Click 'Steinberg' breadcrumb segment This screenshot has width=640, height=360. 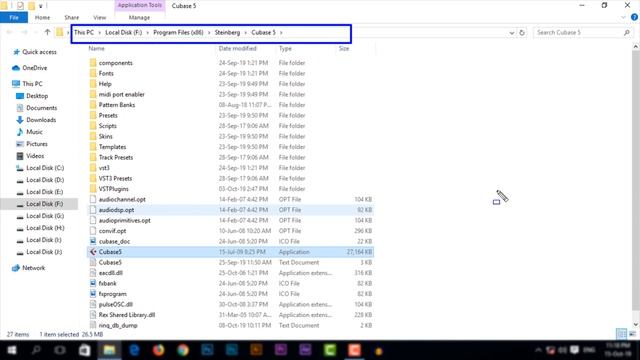[x=227, y=32]
